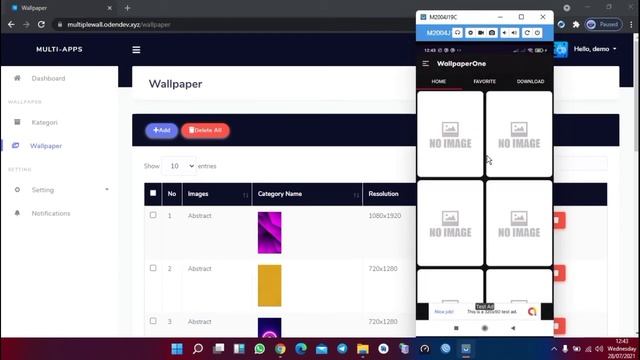Click the +Add wallpaper button
Image resolution: width=640 pixels, height=360 pixels.
coord(162,131)
